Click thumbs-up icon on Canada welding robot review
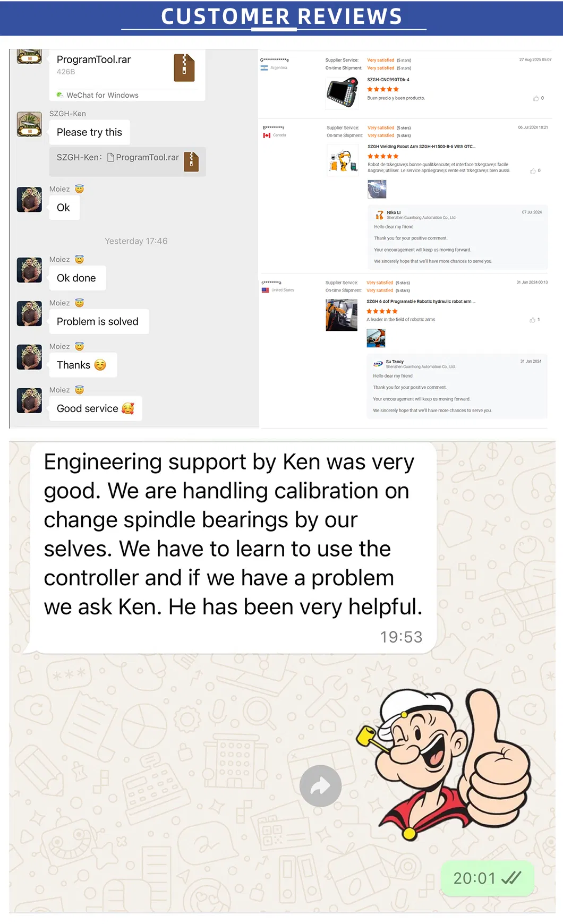This screenshot has width=563, height=924. 533,171
